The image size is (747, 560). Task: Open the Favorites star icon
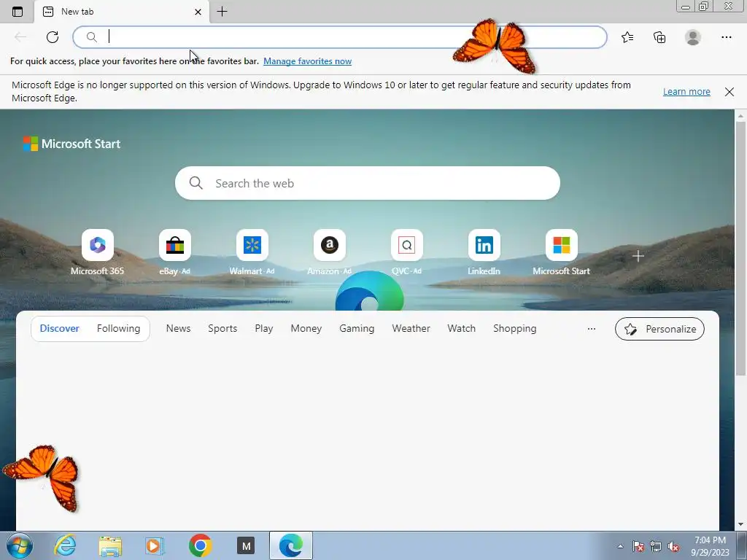627,37
